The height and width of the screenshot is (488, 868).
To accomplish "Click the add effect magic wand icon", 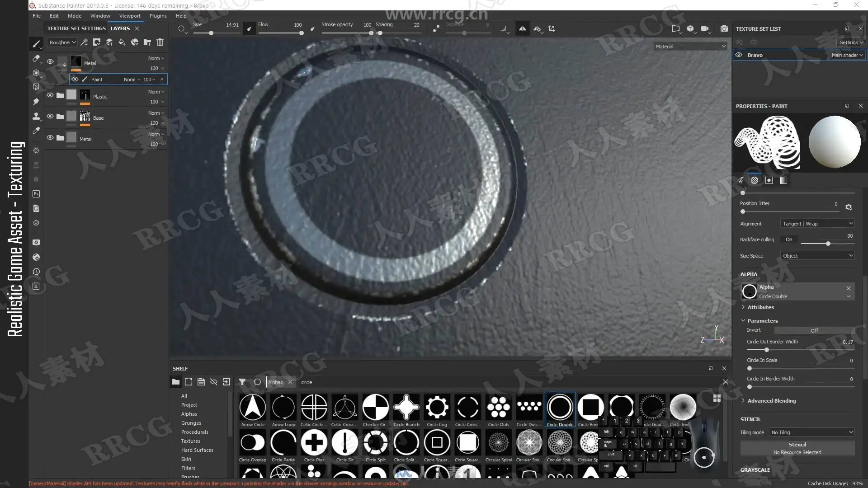I will [84, 42].
